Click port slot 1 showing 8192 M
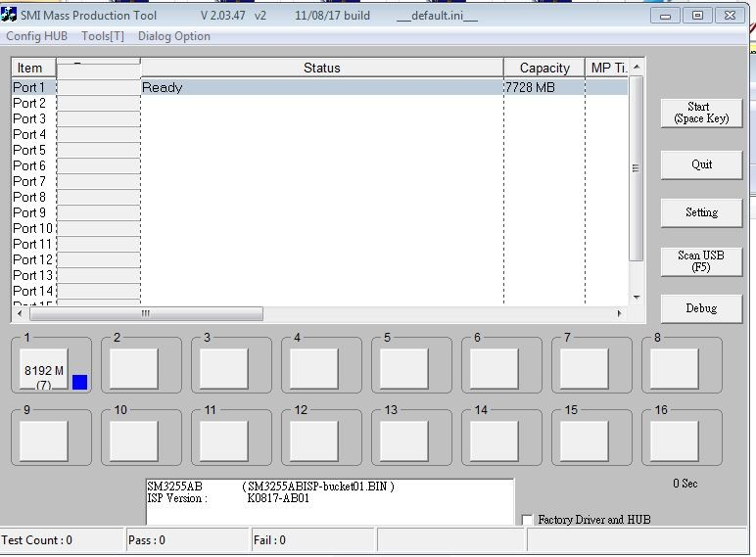Image resolution: width=756 pixels, height=557 pixels. (x=44, y=370)
